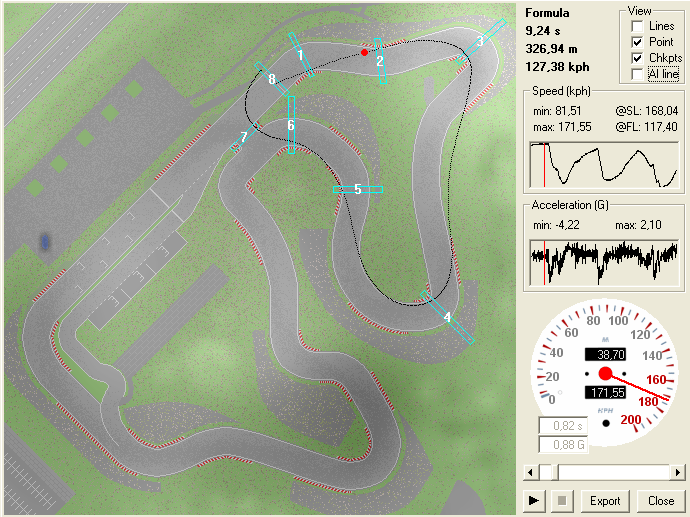Click the right arrow of the timeline scrollbar
The width and height of the screenshot is (690, 517).
678,473
